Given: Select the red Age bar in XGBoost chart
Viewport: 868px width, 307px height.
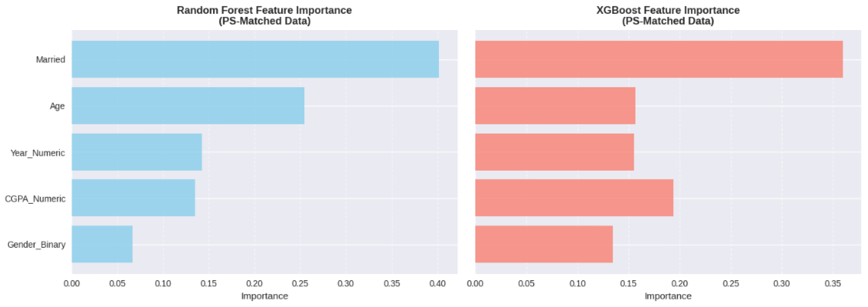Looking at the screenshot, I should click(x=555, y=106).
